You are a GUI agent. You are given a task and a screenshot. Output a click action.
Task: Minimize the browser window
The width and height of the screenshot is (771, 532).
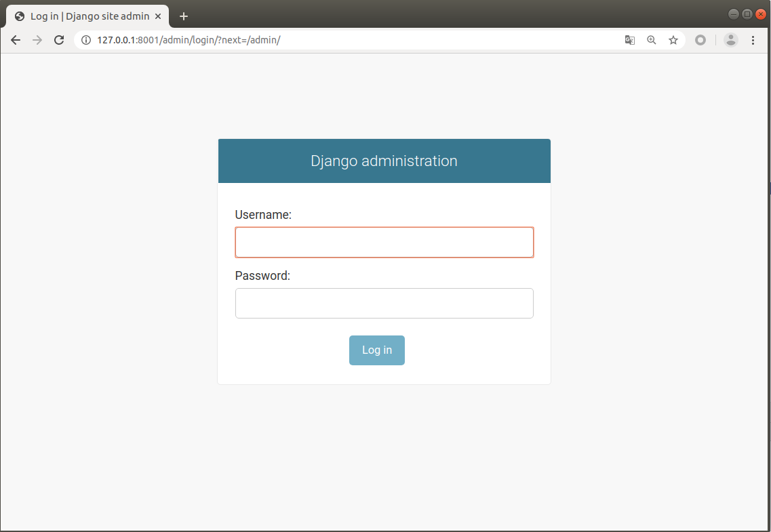734,14
